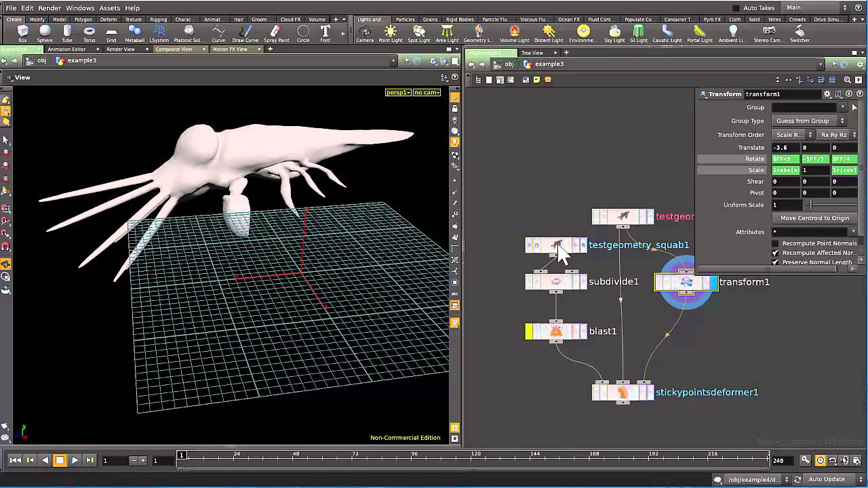Add a Volume Light
Screen dimensions: 868x488
coord(514,34)
